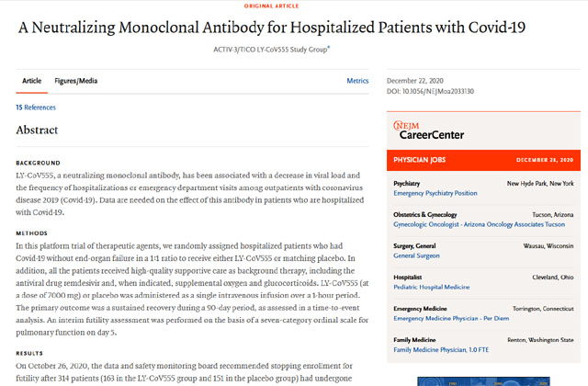Click the Psychiatry job category heading

[x=407, y=184]
